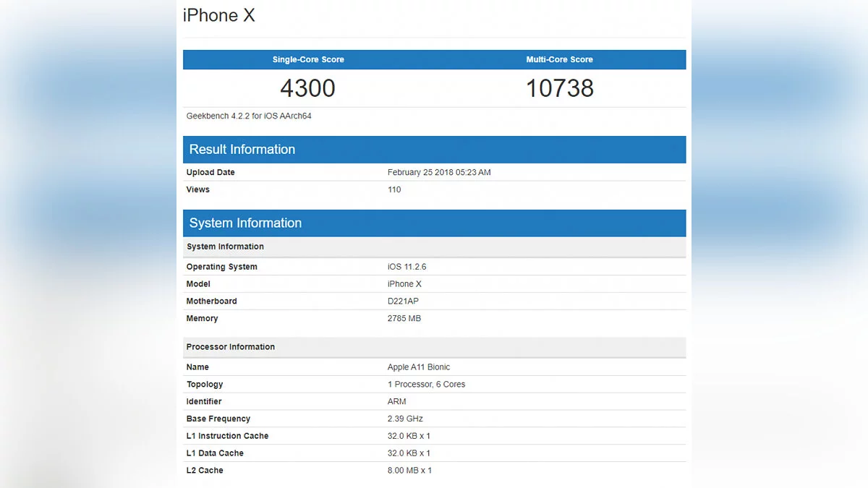Click the Multi-Core Score header
The width and height of the screenshot is (868, 488).
(x=559, y=59)
